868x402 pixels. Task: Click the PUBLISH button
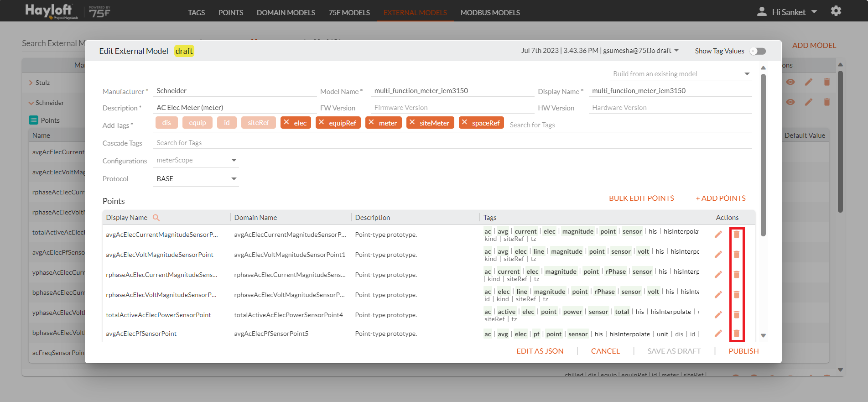[743, 351]
